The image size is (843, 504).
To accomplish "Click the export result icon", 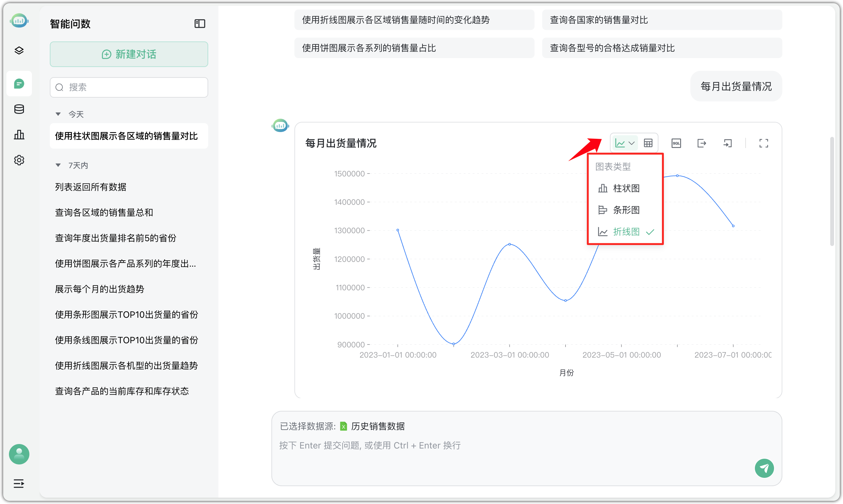I will tap(702, 143).
